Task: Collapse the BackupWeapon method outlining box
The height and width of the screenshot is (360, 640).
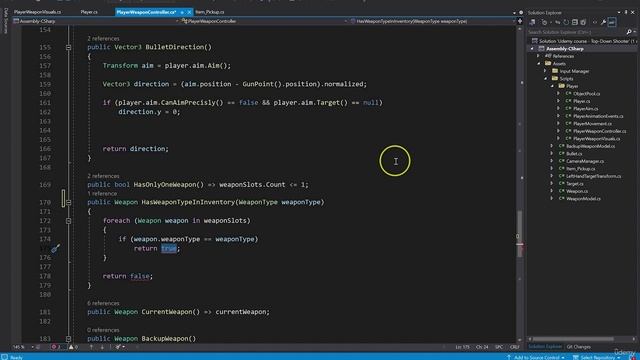Action: coord(69,339)
